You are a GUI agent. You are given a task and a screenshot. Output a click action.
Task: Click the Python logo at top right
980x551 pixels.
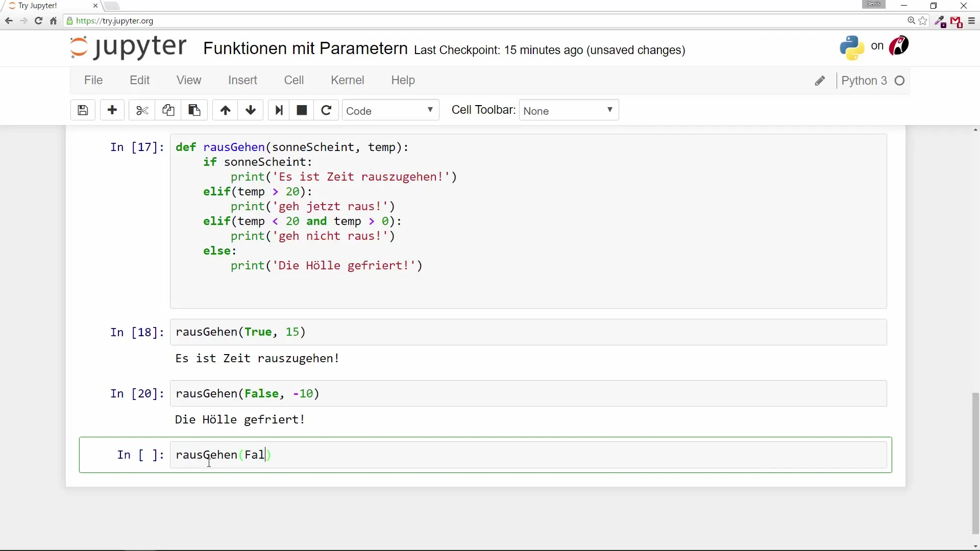[x=852, y=47]
